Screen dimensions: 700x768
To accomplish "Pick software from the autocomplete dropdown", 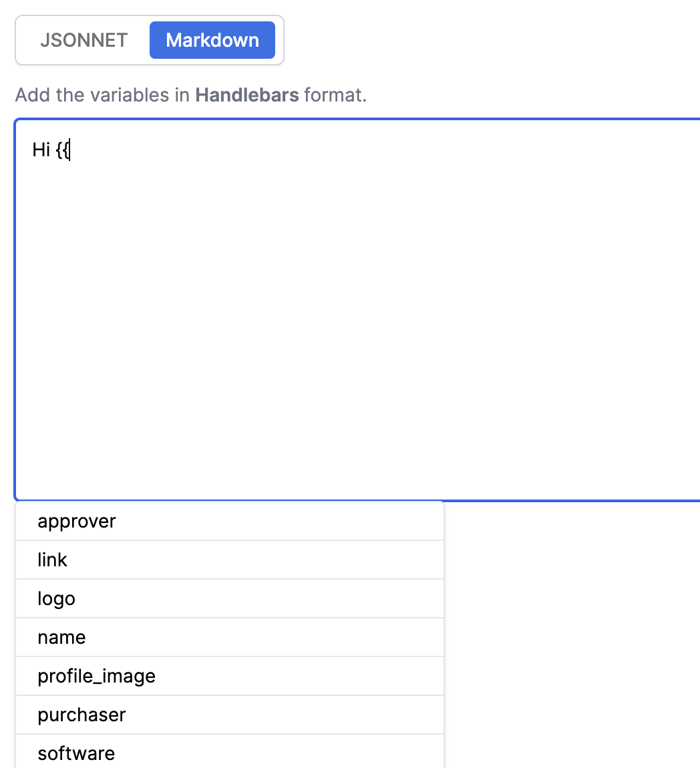I will pos(230,752).
